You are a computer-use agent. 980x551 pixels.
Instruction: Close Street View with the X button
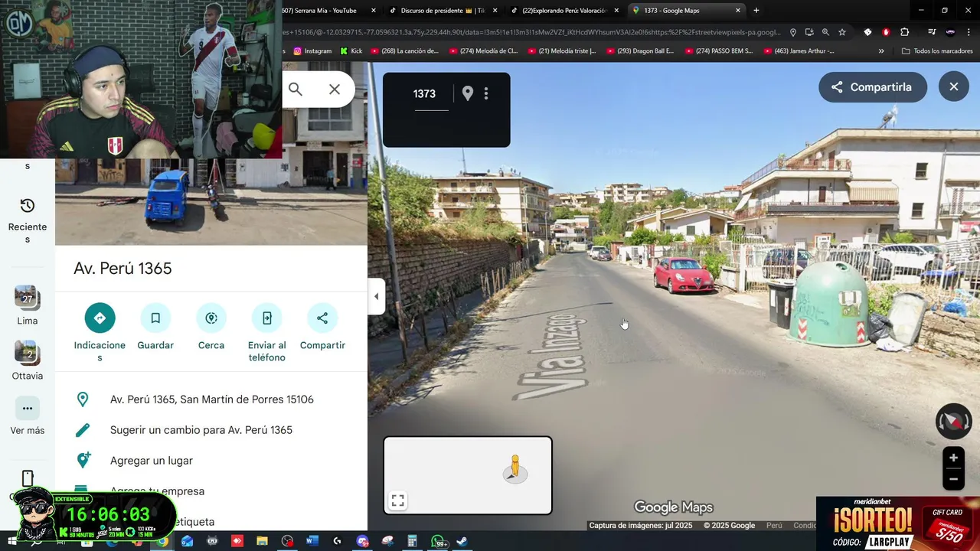(953, 87)
